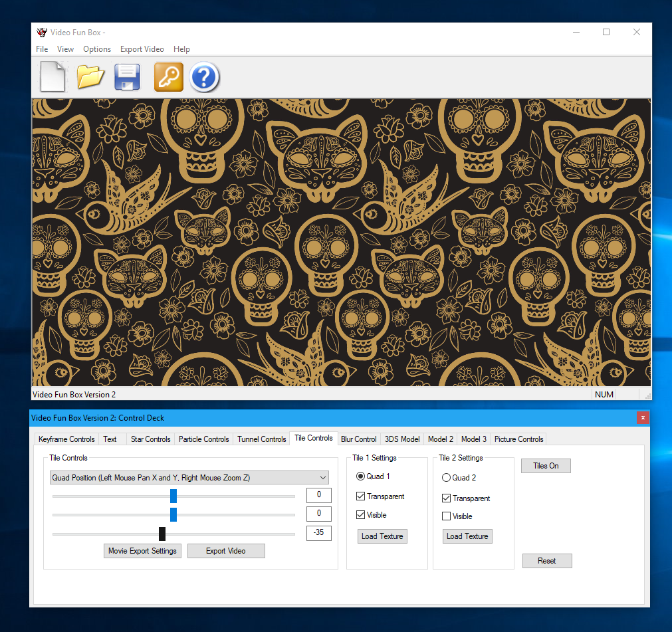672x632 pixels.
Task: Click the second (Y) position slider thumb
Action: [173, 514]
